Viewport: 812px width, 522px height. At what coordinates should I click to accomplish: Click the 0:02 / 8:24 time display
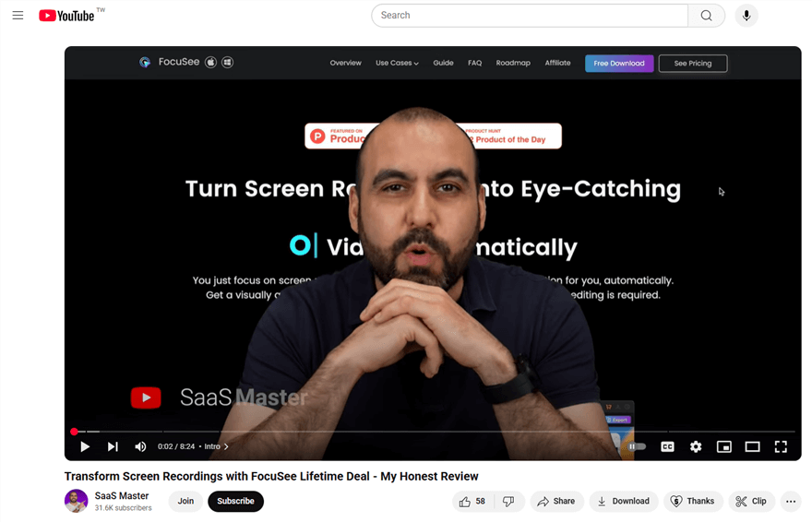(176, 446)
